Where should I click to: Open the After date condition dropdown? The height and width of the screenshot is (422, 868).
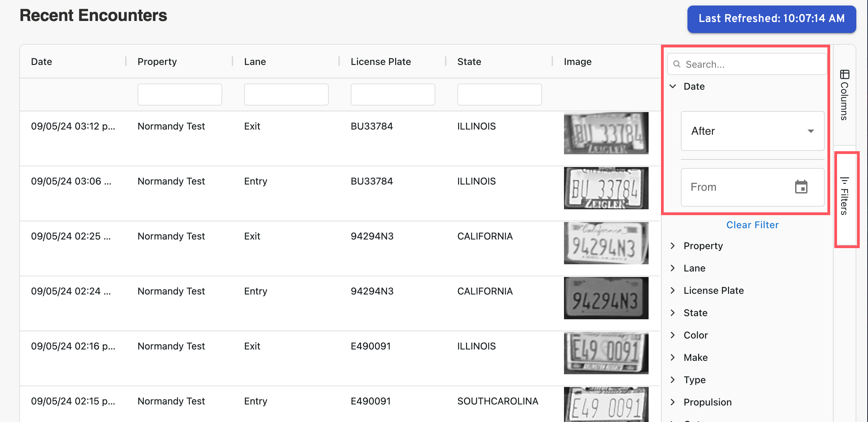[x=752, y=131]
